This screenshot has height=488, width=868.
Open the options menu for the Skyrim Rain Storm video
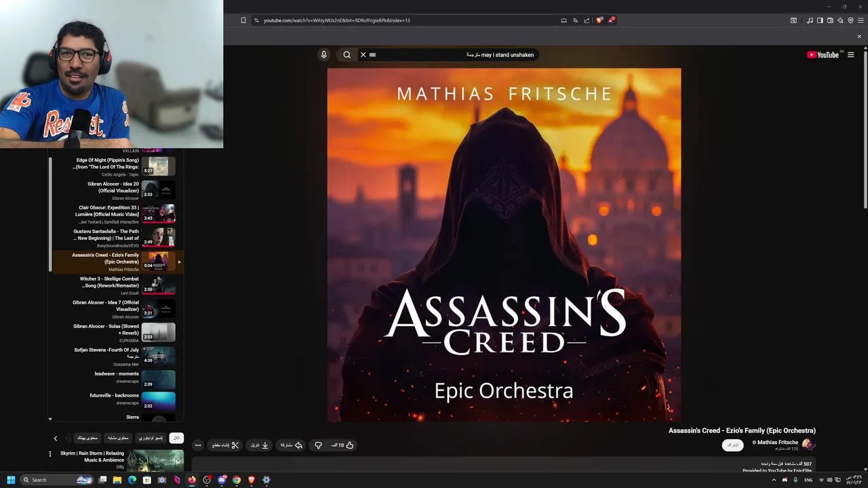pos(50,453)
